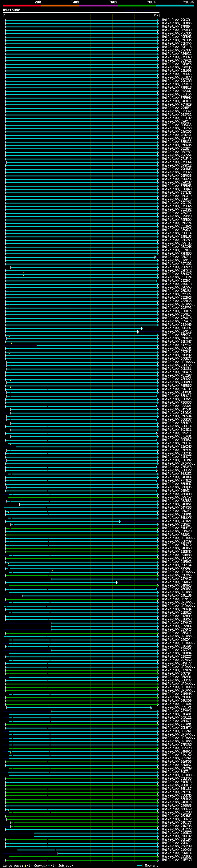Open hit UniRef100_Q9AXQ4
Viewport: 197px width, 868px height.
point(177,20)
